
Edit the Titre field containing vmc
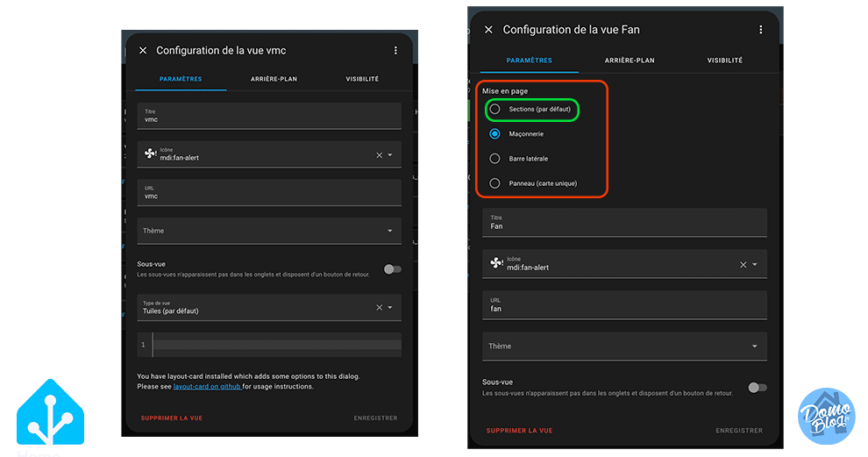click(269, 116)
